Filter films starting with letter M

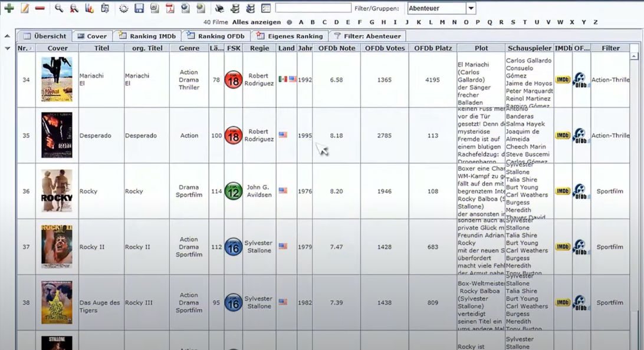[442, 22]
